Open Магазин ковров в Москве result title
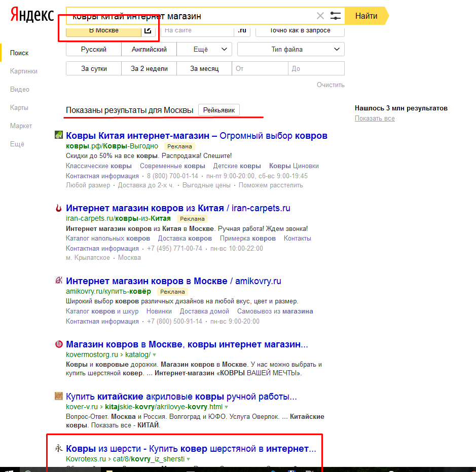The height and width of the screenshot is (472, 476). click(x=187, y=344)
